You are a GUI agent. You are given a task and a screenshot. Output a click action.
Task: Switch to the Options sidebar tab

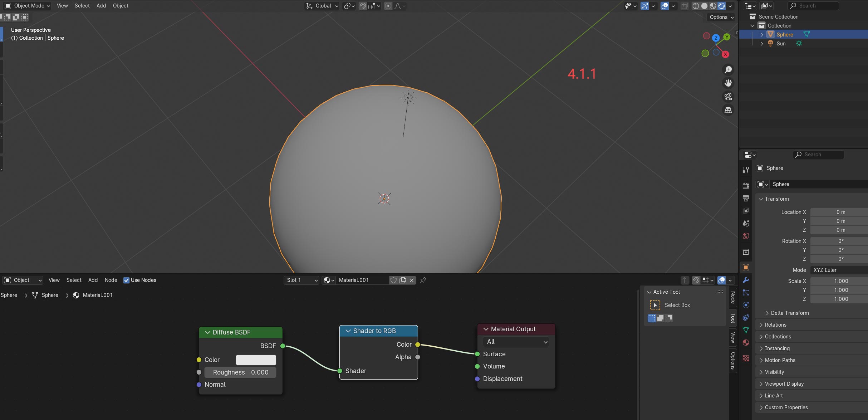click(733, 361)
